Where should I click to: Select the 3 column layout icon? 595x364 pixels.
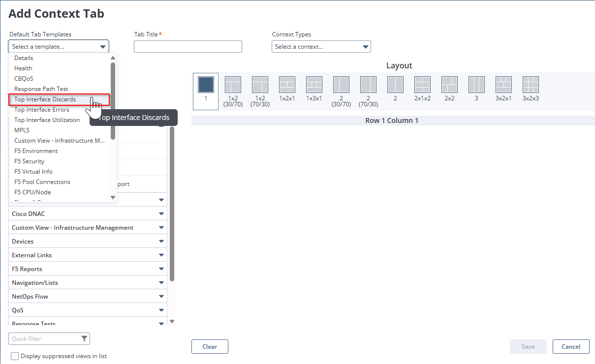(x=476, y=85)
